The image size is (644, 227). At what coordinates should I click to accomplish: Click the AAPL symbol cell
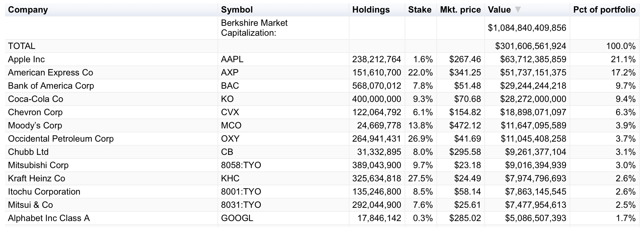[232, 60]
